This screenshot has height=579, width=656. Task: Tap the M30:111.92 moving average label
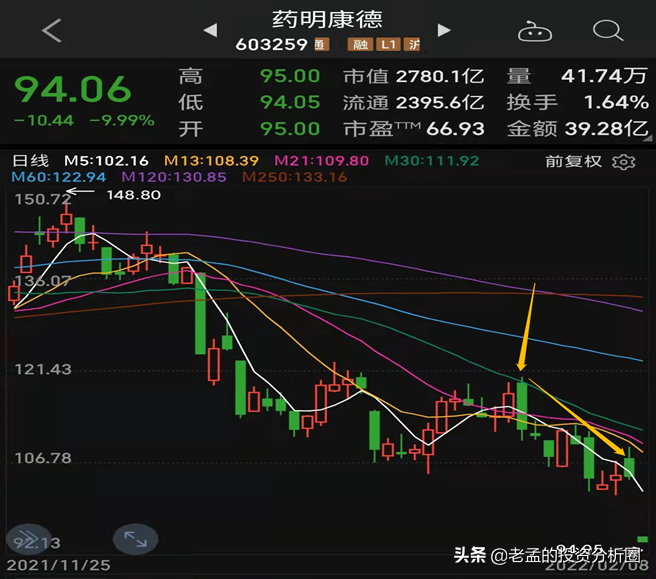(x=432, y=161)
